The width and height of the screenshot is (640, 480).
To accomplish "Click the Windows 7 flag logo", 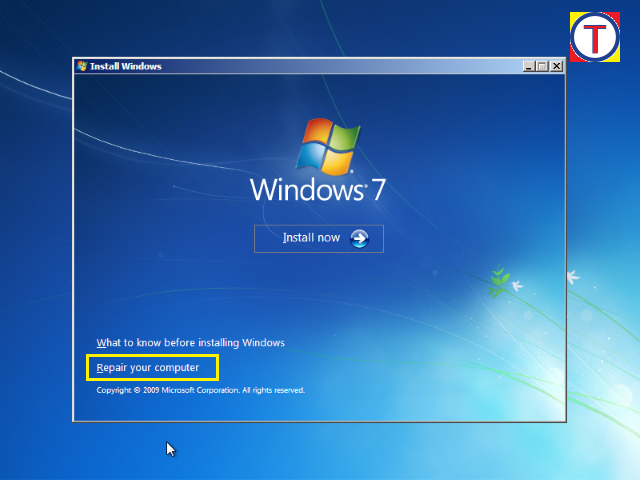I will click(x=328, y=147).
